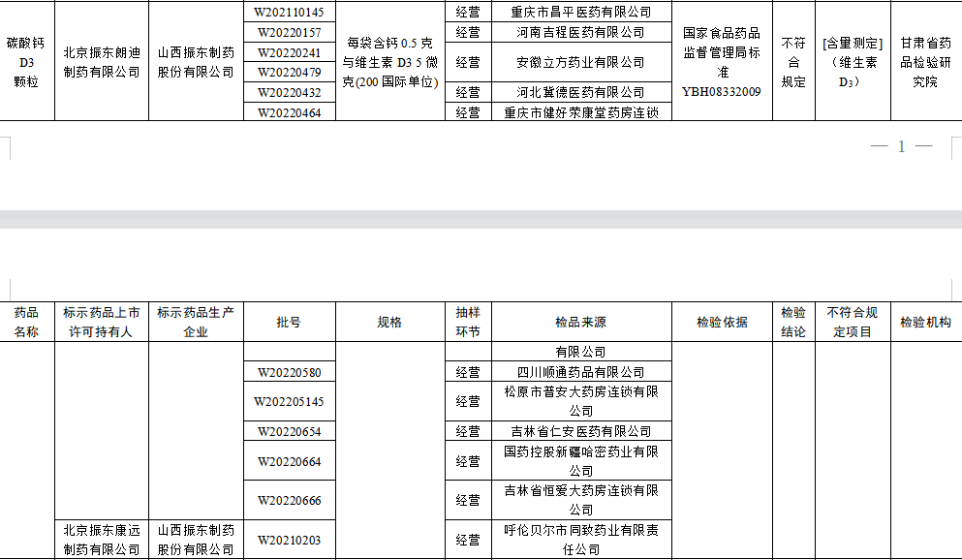Image resolution: width=962 pixels, height=560 pixels.
Task: Click 安徽立方药业有限公司 cell
Action: [581, 62]
